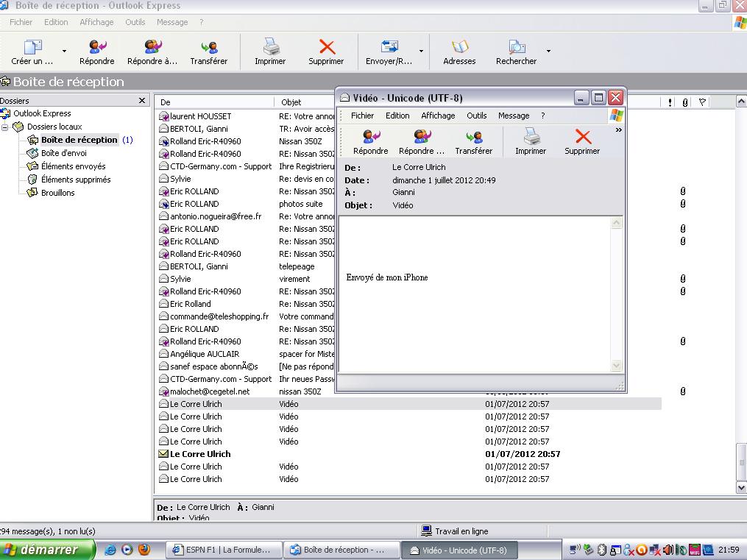
Task: Open dropdown arrow next to Envoyer/Recevoir
Action: [x=421, y=52]
